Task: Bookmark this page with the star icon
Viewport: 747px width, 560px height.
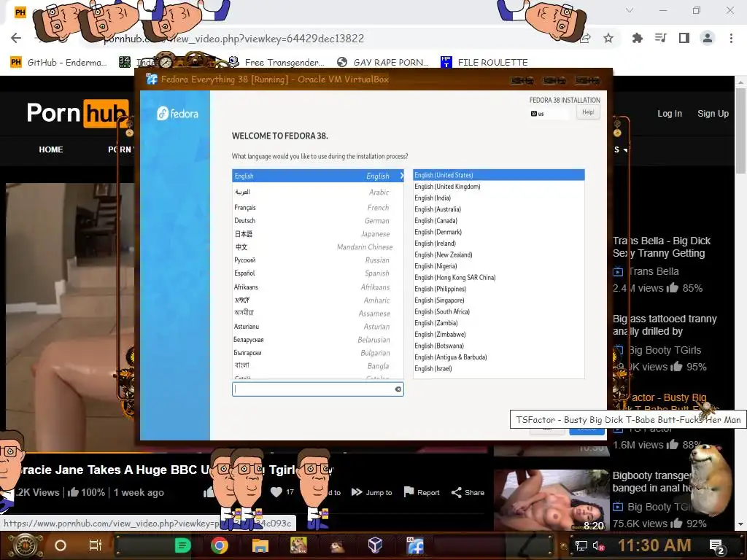Action: pyautogui.click(x=608, y=38)
